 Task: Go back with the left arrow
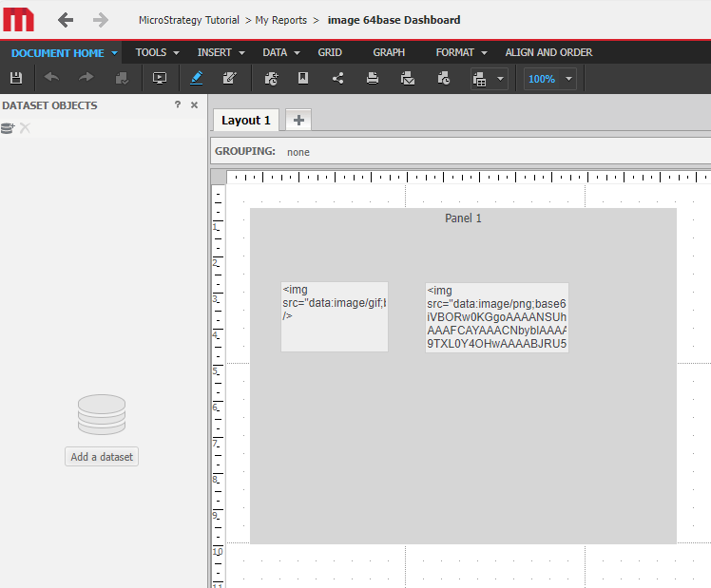pos(66,20)
